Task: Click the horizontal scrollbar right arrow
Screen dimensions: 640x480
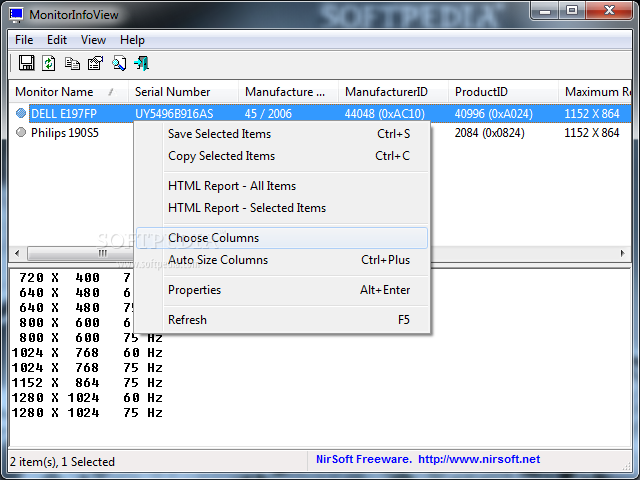Action: (622, 253)
